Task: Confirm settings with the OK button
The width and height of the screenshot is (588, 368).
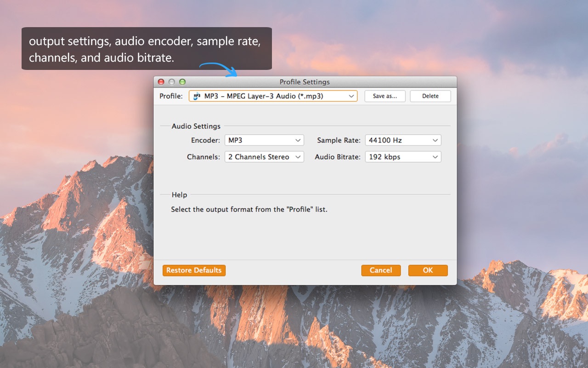Action: tap(428, 270)
